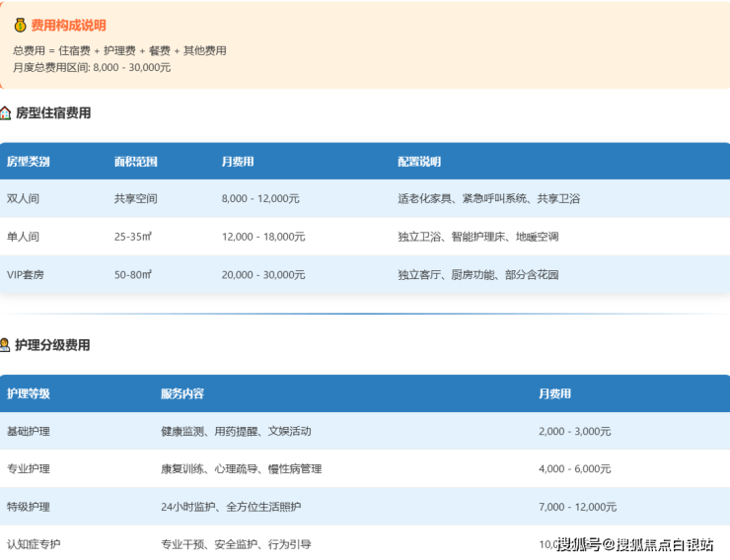Click the 费用构成说明 orange heading text
Screen dimensions: 730x560
point(68,26)
